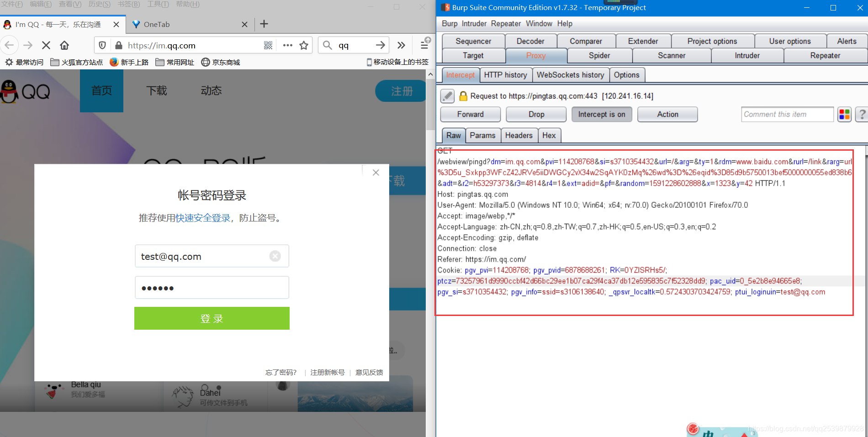Click the page scrollbar up arrow
This screenshot has width=868, height=437.
430,74
